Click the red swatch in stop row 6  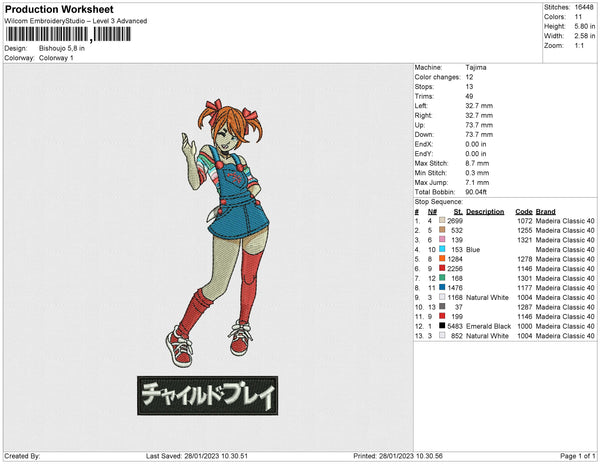pos(442,268)
